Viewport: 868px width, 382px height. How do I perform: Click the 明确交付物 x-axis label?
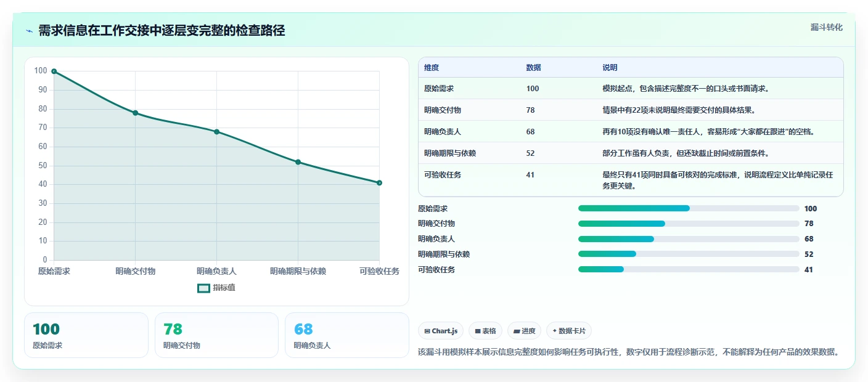click(x=135, y=271)
